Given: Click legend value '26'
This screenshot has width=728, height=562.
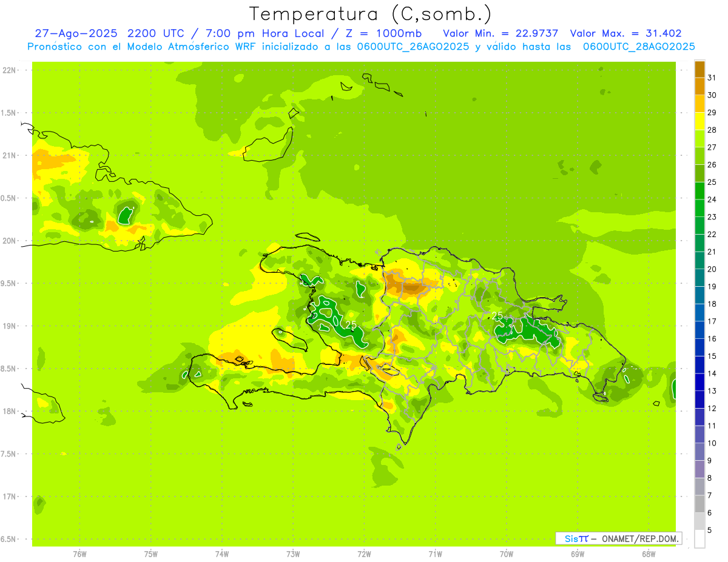Looking at the screenshot, I should click(712, 165).
